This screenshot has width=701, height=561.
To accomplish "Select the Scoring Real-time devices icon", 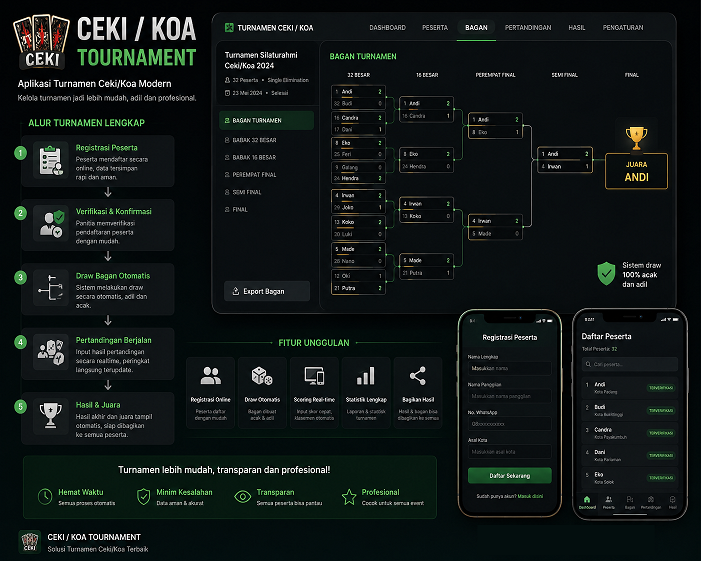I will [x=314, y=376].
